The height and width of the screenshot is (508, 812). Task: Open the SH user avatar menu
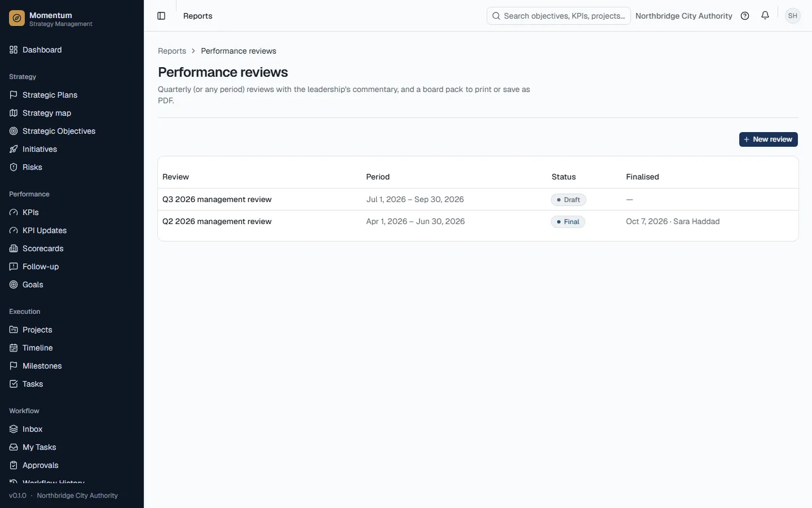[793, 16]
